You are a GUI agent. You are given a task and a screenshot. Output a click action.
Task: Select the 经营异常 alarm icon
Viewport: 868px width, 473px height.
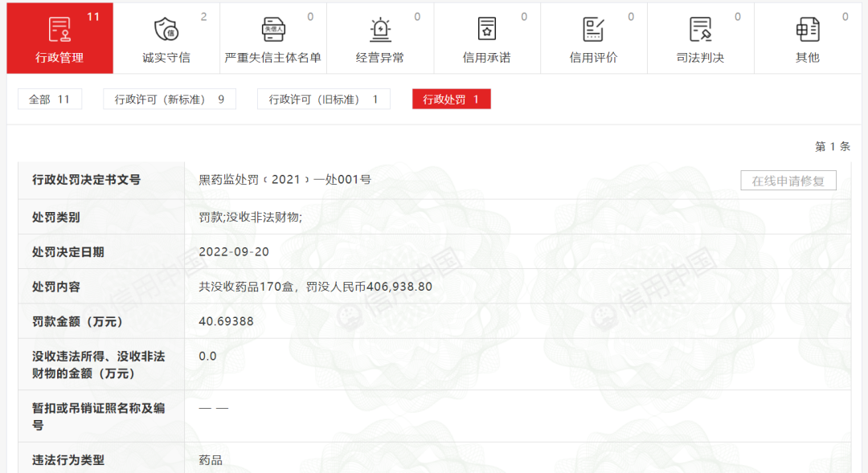tap(380, 30)
